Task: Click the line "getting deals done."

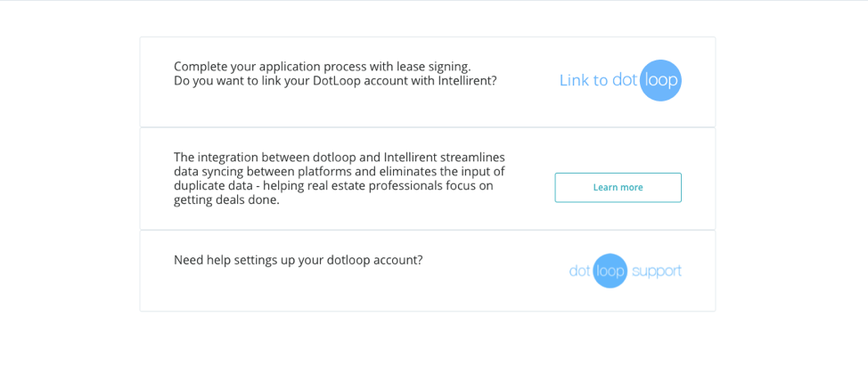Action: tap(226, 199)
